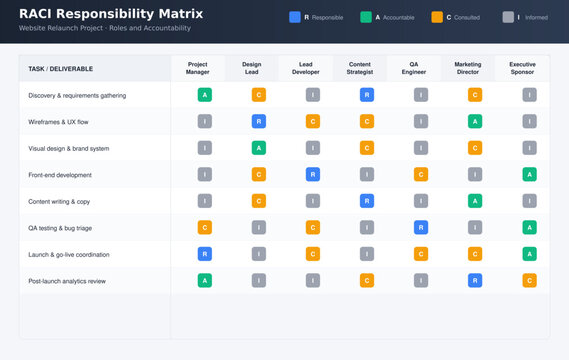The width and height of the screenshot is (569, 360).
Task: Click Lead Developer's R badge for Front-end development
Action: click(x=313, y=174)
